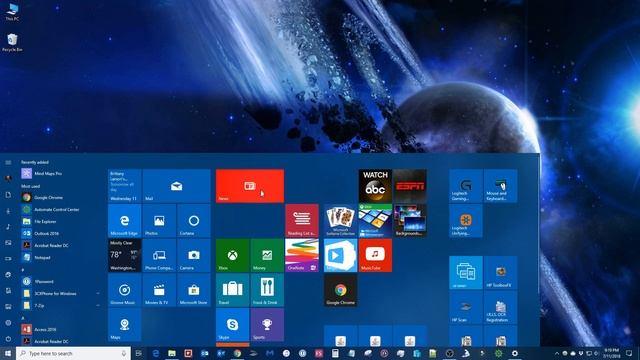Open the Microsoft Store tile
640x360 pixels.
coord(194,290)
